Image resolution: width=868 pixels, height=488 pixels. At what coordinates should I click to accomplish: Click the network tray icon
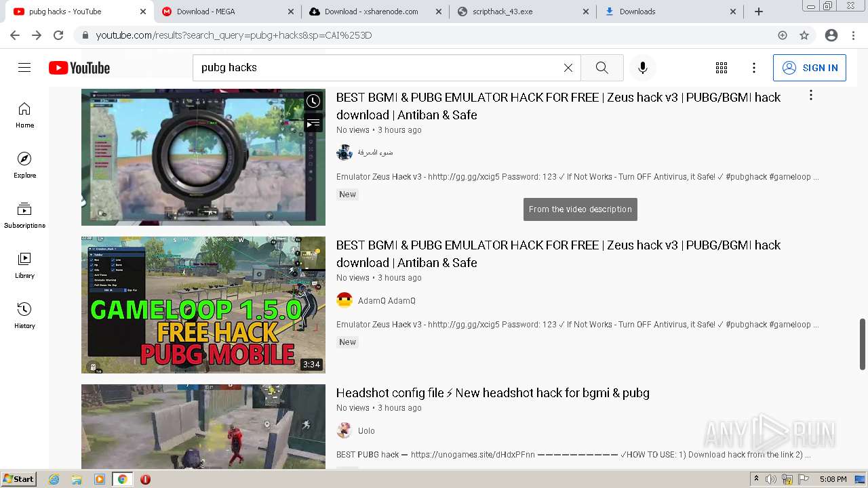tap(787, 479)
